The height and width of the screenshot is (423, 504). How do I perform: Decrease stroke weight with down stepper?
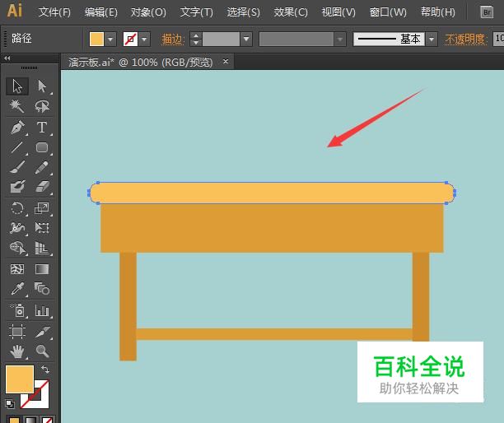pos(196,43)
